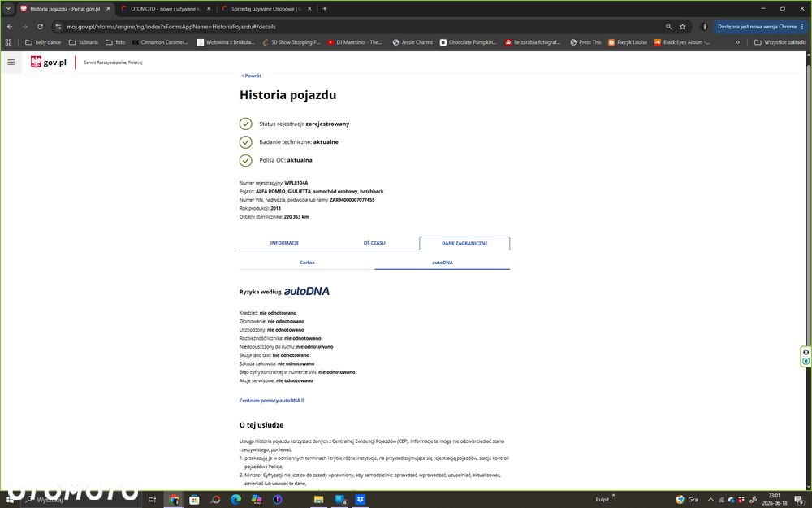Screen dimensions: 812x508
Task: Close the OTOMOTO tab
Action: [x=209, y=8]
